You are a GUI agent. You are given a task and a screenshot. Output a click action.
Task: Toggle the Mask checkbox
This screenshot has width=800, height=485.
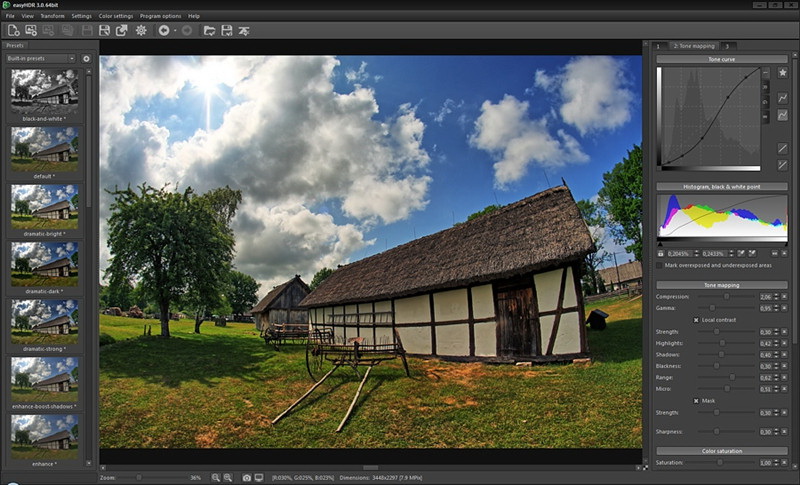(x=696, y=401)
